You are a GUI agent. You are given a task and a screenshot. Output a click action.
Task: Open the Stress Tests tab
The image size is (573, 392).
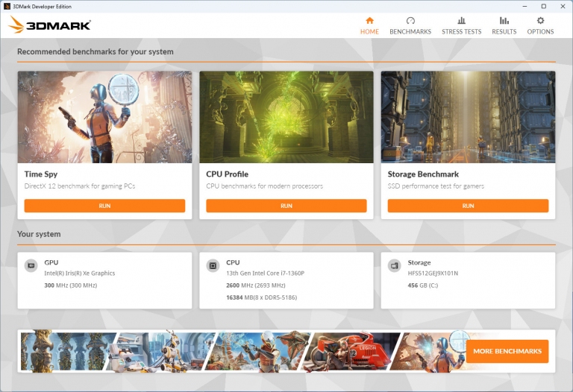(x=461, y=26)
